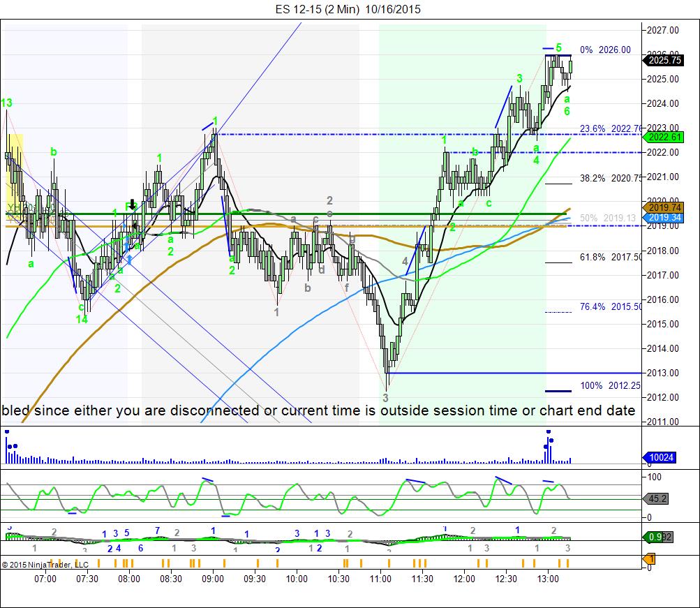Select the 100% 2012.25 Fibonacci label
The image size is (700, 608).
[x=610, y=386]
